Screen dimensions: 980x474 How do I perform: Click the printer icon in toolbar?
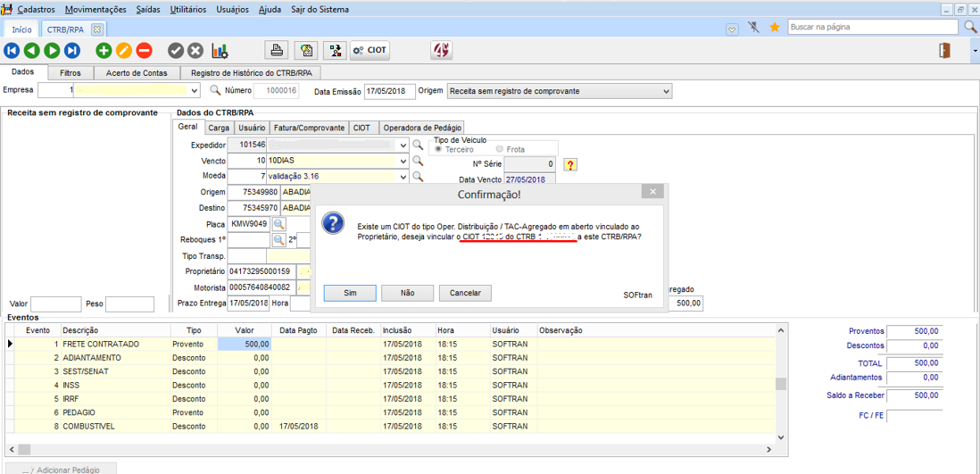tap(277, 51)
